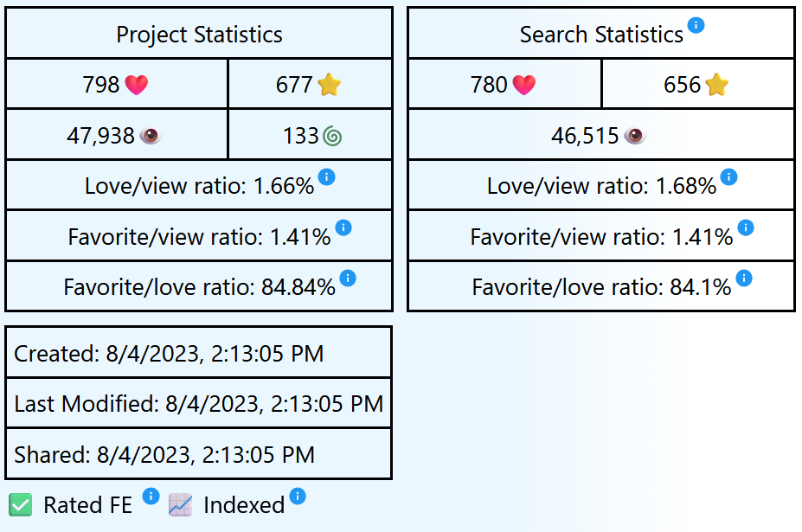The width and height of the screenshot is (802, 532).
Task: Click the Project Statistics header
Action: click(199, 35)
